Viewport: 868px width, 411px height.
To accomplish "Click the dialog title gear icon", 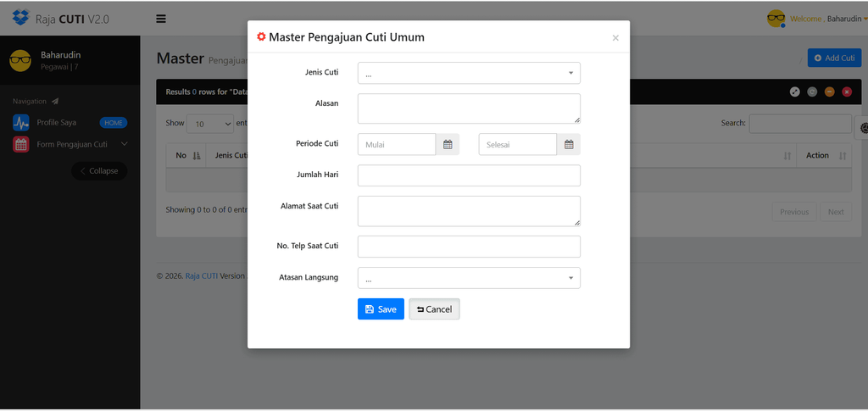I will (261, 37).
